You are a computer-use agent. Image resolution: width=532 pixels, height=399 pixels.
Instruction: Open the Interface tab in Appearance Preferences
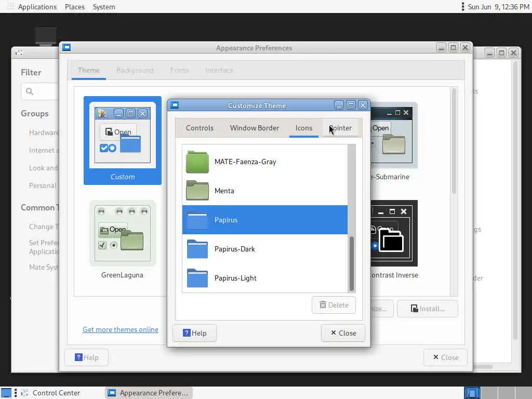(x=219, y=70)
